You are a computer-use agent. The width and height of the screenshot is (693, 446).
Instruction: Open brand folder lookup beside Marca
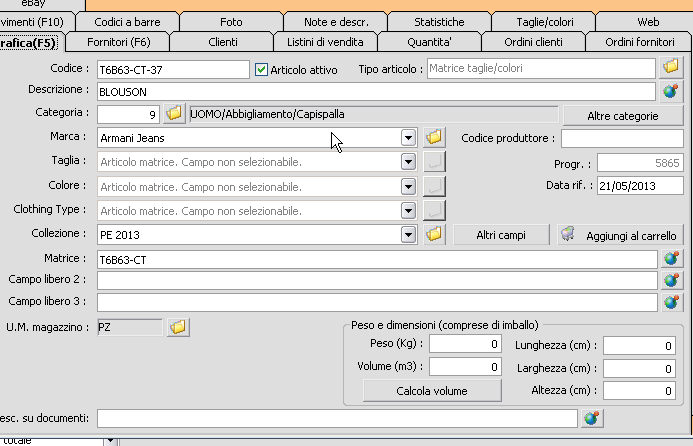[433, 138]
